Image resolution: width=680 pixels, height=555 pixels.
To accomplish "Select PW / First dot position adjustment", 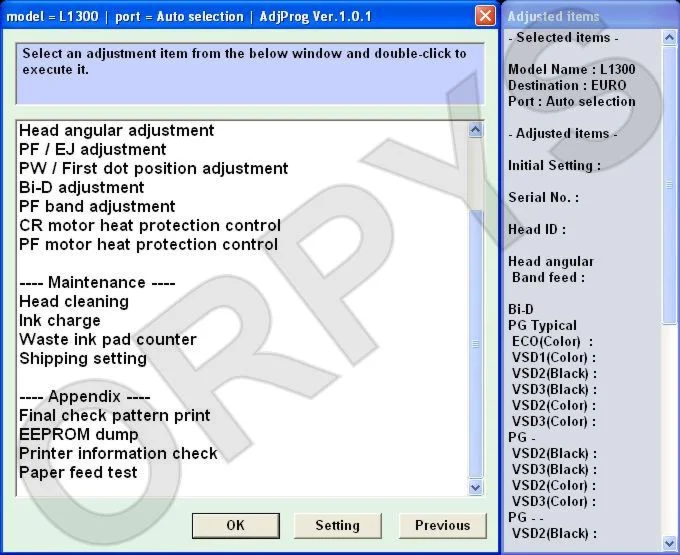I will pos(154,169).
